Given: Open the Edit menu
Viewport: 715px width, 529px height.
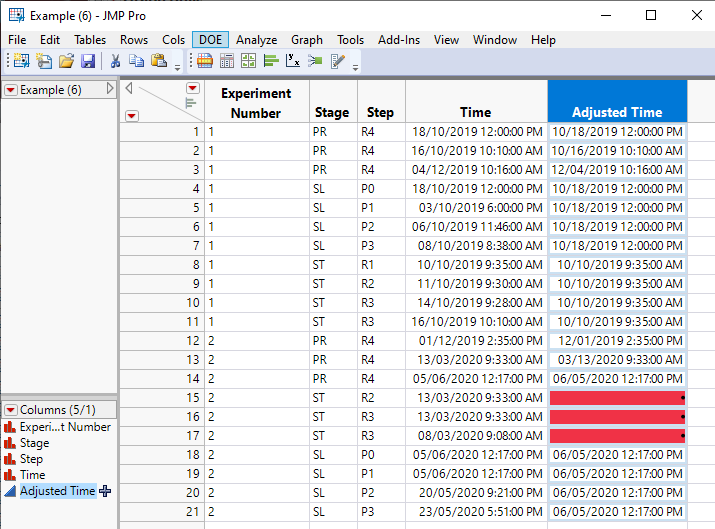Looking at the screenshot, I should (50, 40).
